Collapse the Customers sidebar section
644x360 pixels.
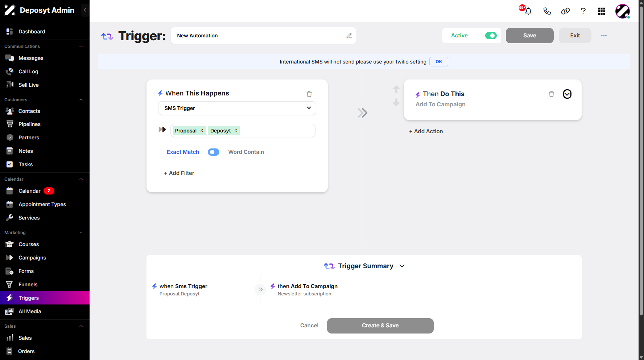click(x=81, y=100)
